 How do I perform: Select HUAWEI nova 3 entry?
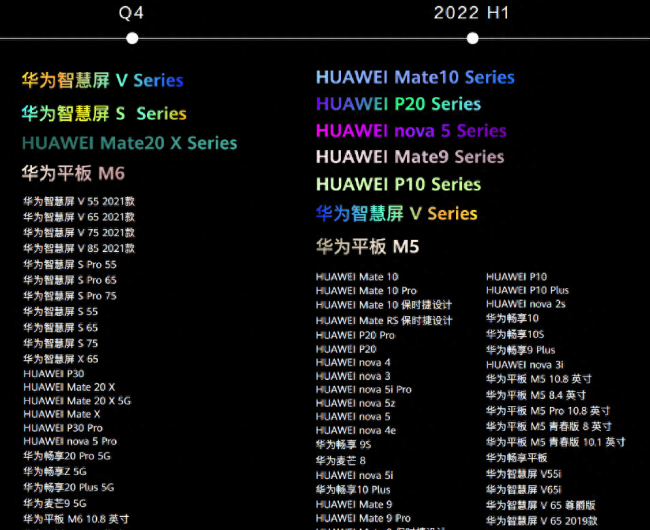(x=353, y=377)
